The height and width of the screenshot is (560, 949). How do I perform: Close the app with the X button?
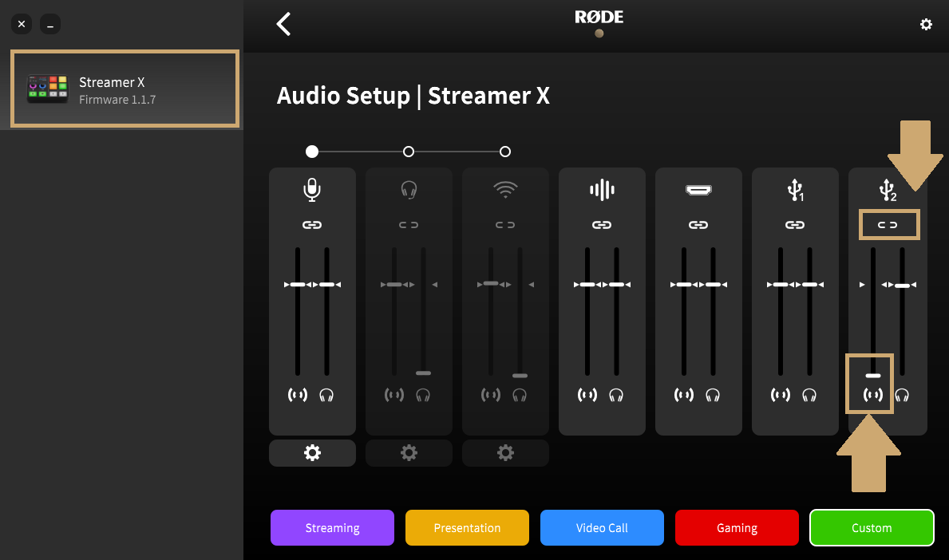[x=22, y=24]
